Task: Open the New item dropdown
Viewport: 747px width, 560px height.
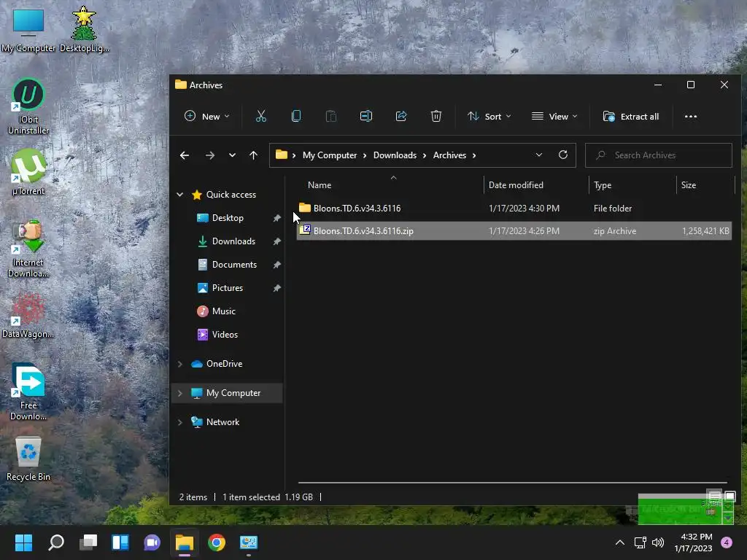Action: (x=207, y=116)
